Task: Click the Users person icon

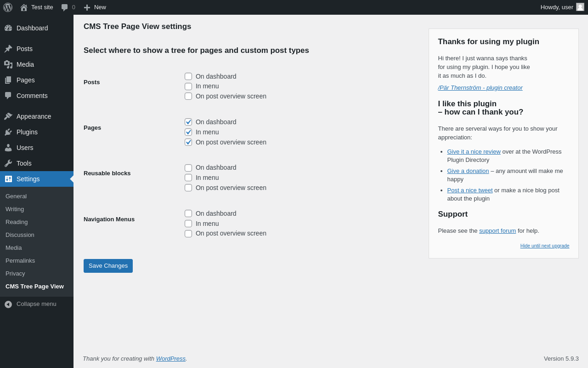Action: (8, 148)
